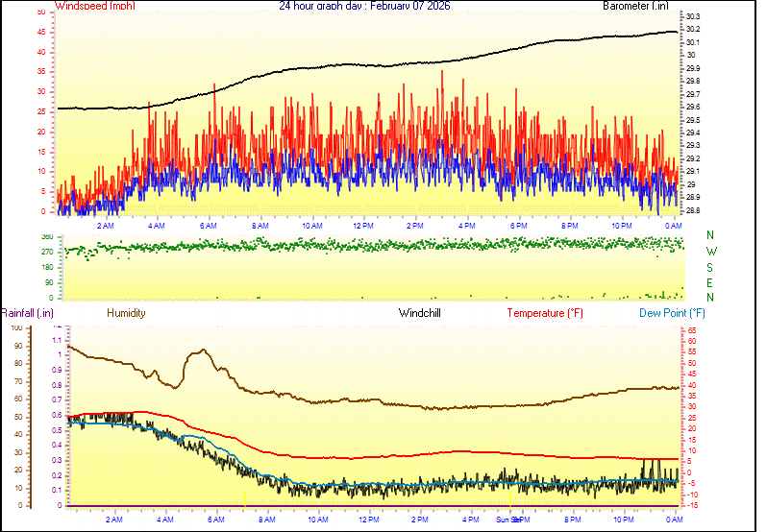Click the Windspeed (mph) legend label
This screenshot has width=767, height=532.
click(x=95, y=6)
